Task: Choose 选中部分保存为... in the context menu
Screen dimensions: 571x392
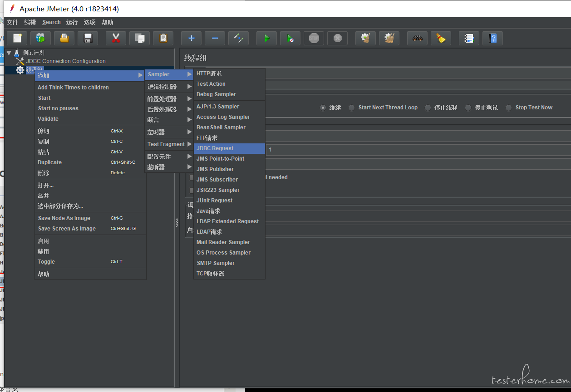Action: click(90, 206)
